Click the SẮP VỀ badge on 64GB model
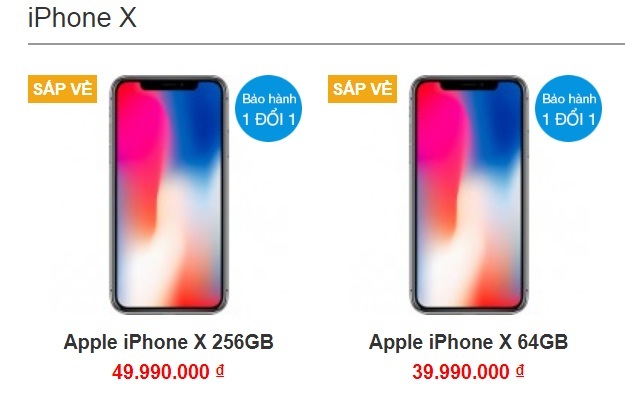The image size is (625, 400). 362,89
